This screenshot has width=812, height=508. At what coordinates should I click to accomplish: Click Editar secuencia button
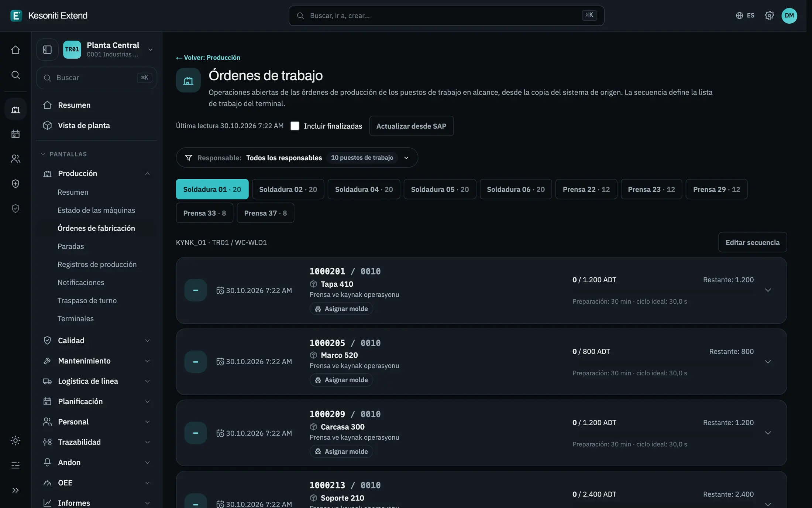753,242
